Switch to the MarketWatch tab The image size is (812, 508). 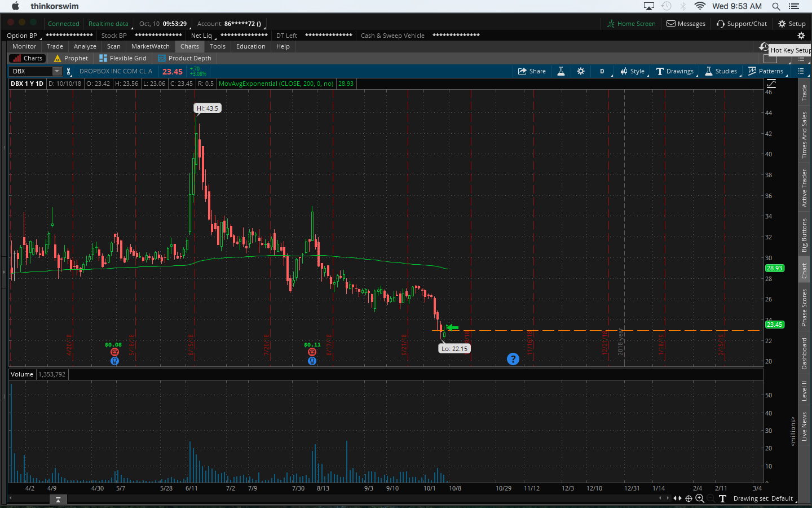150,46
